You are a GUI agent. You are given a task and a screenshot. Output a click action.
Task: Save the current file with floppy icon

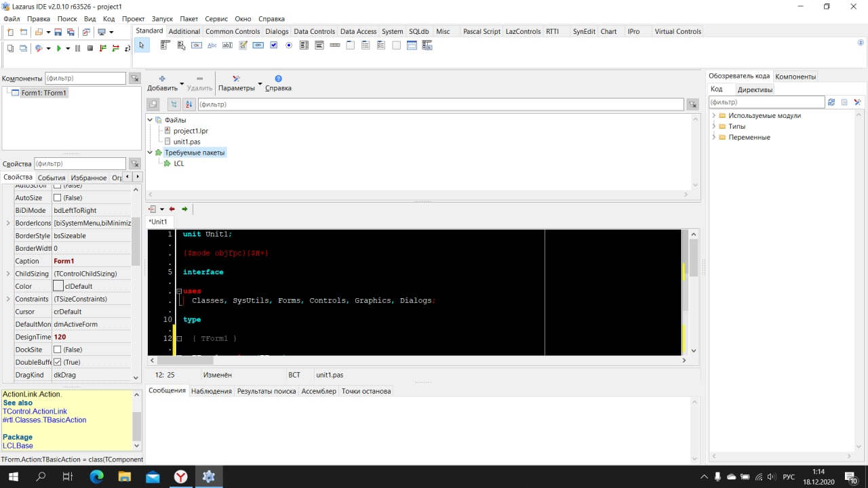point(58,33)
